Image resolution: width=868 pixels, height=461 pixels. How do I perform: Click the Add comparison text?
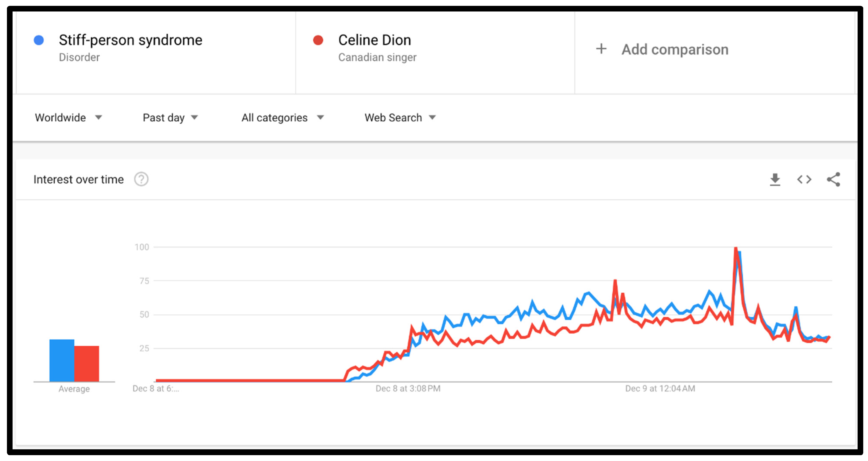675,50
